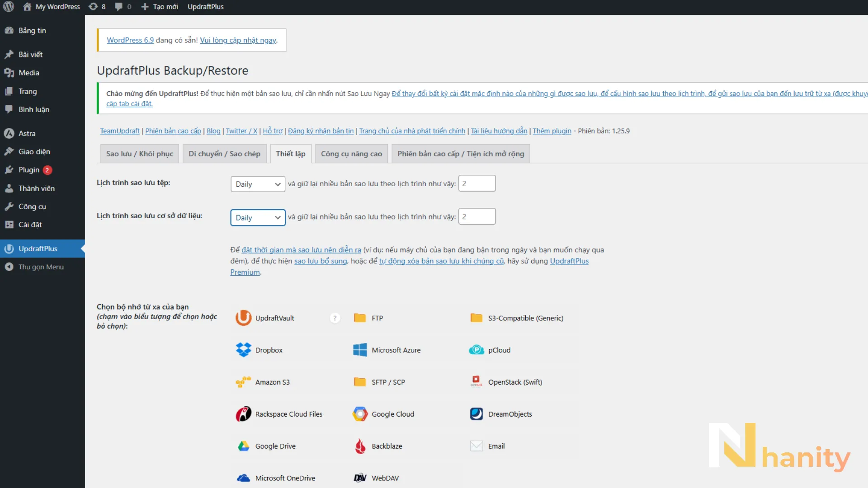Screen dimensions: 868x488
Task: Open the TeamUpdraft link
Action: tap(120, 131)
